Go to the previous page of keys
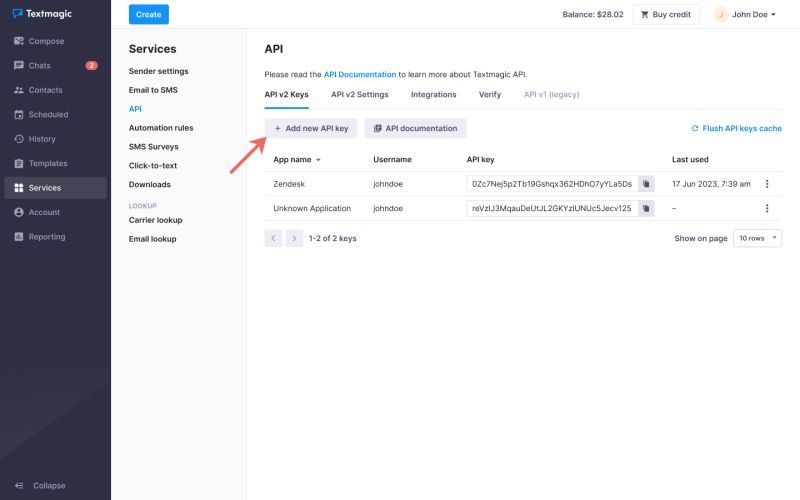This screenshot has height=500, width=800. (273, 238)
